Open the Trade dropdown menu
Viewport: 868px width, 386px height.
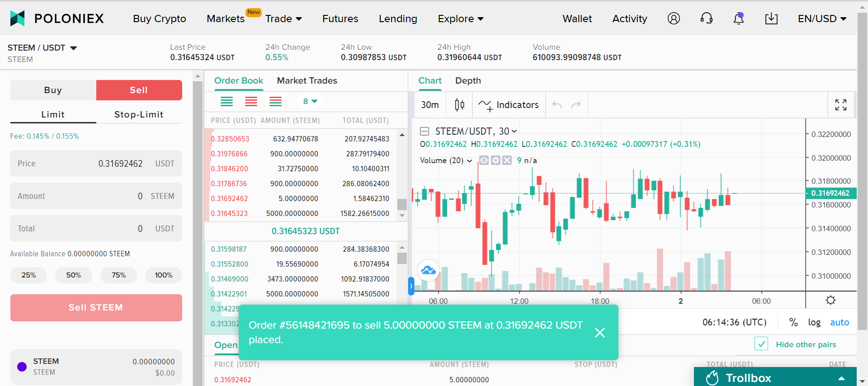pos(283,19)
